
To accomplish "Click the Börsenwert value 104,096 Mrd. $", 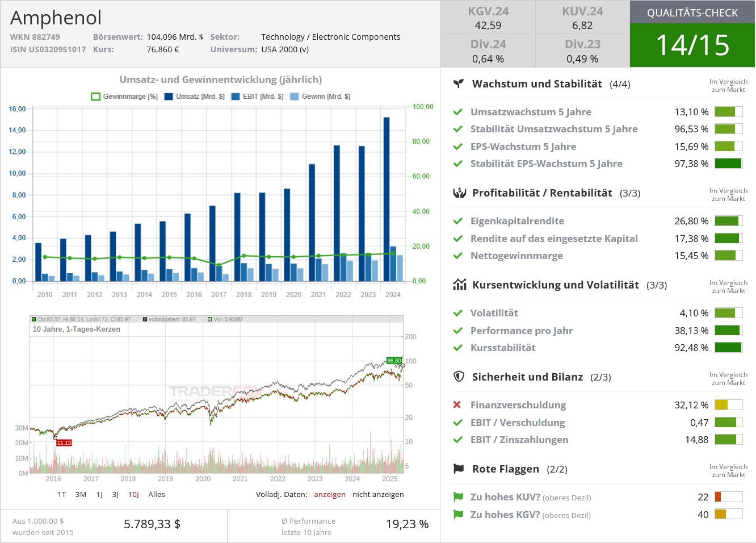I will coord(175,37).
